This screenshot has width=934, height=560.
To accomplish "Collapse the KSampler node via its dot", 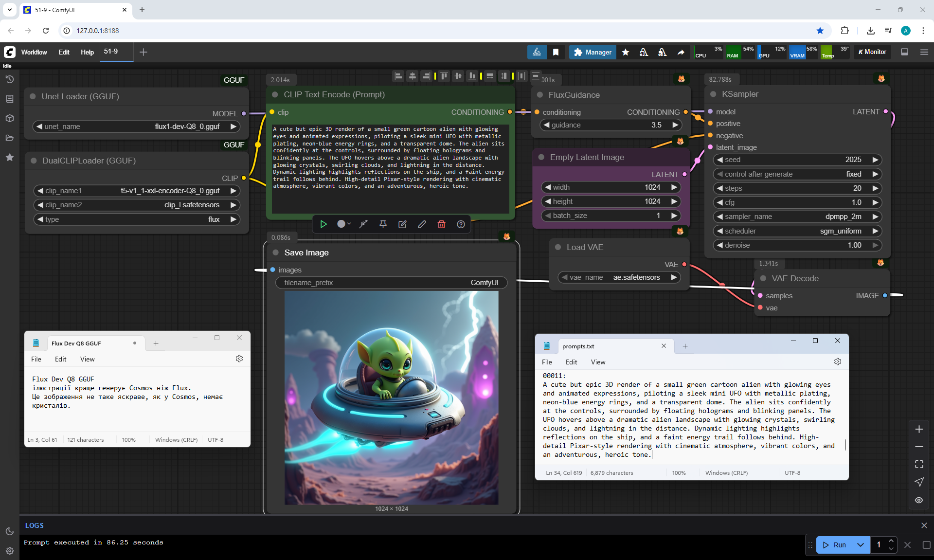I will pyautogui.click(x=713, y=94).
